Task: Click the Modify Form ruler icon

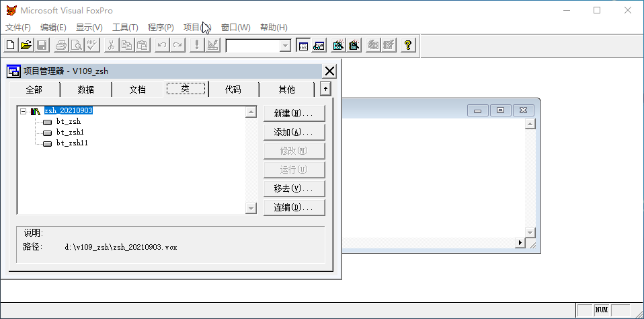Action: click(212, 45)
